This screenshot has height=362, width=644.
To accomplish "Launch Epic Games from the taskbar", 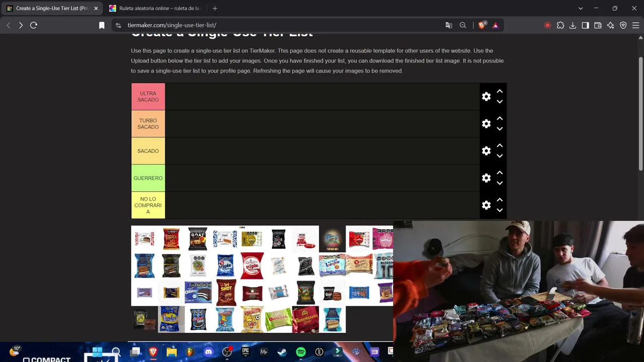I will pos(246,352).
